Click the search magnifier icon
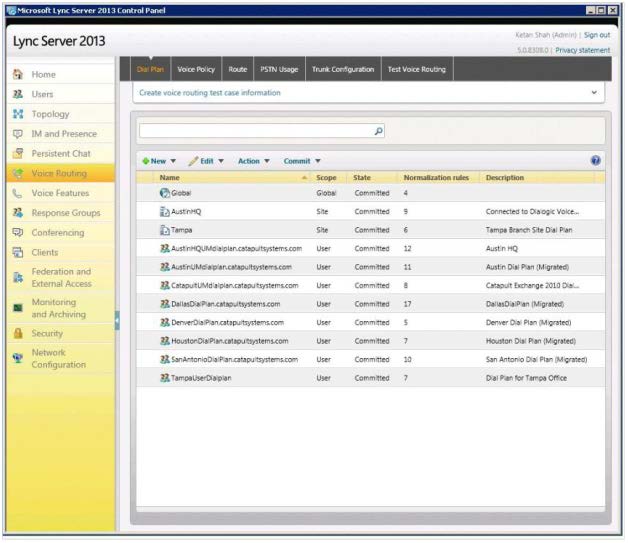The height and width of the screenshot is (543, 628). (x=378, y=131)
